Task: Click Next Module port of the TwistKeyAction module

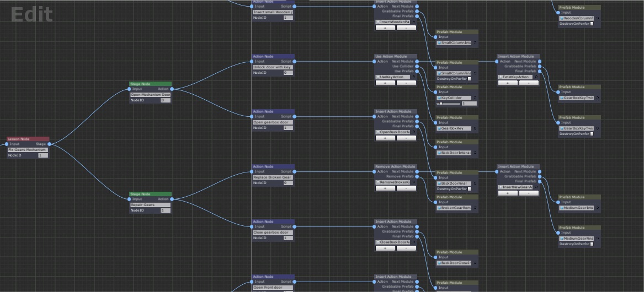Action: click(539, 61)
